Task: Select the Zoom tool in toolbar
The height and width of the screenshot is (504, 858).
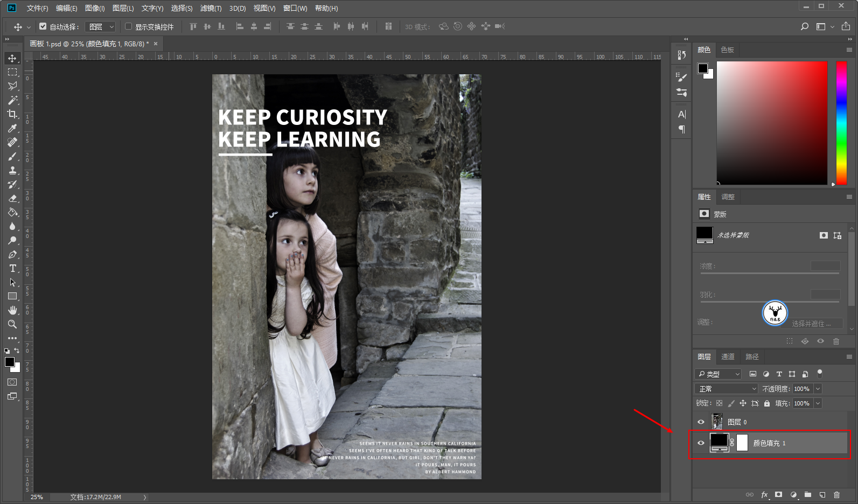Action: point(12,324)
